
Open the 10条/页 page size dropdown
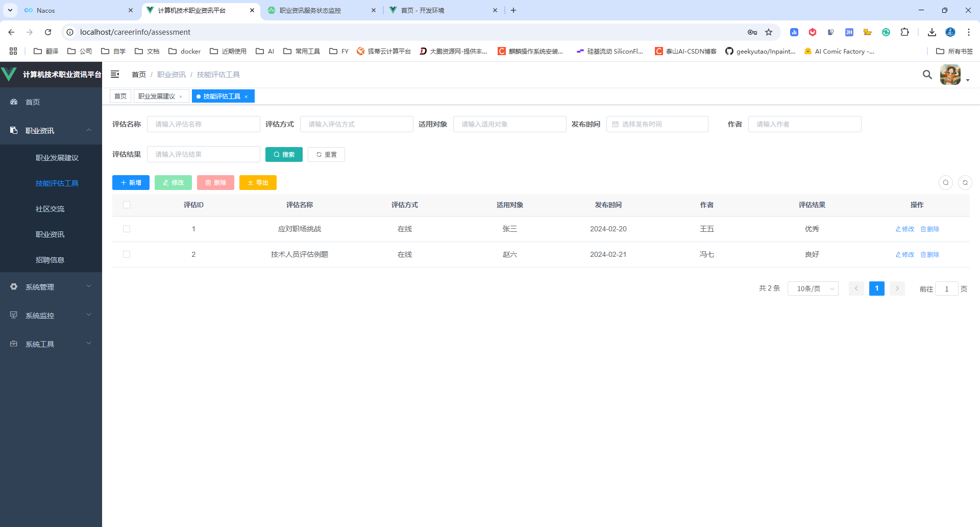[813, 289]
